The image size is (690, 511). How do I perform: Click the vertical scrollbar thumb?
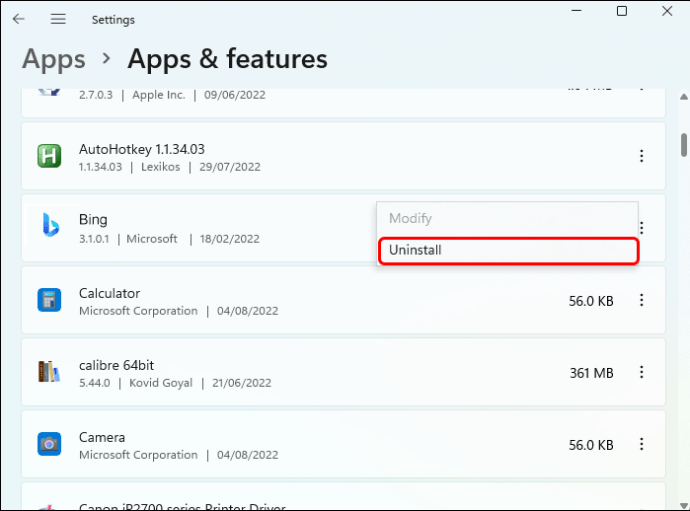click(684, 145)
